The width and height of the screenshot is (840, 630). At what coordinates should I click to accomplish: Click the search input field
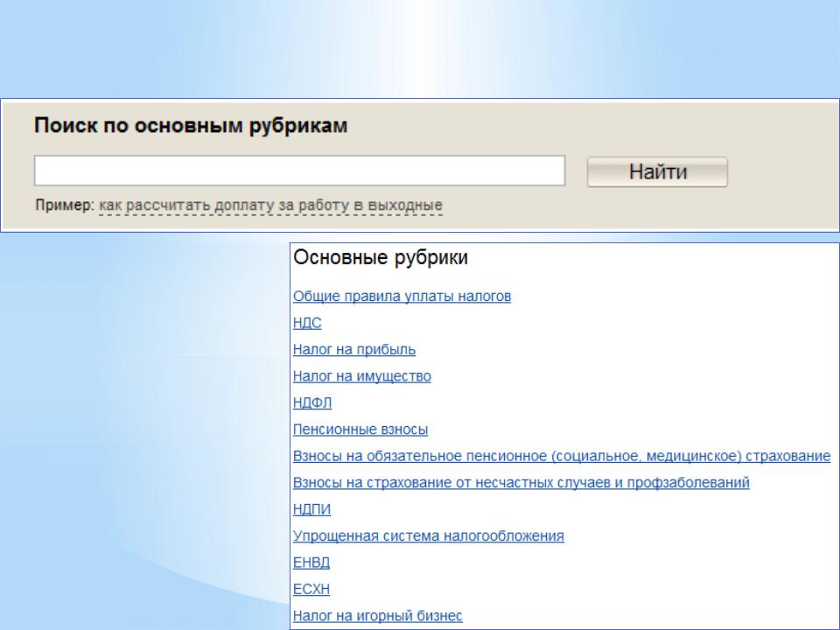[299, 171]
